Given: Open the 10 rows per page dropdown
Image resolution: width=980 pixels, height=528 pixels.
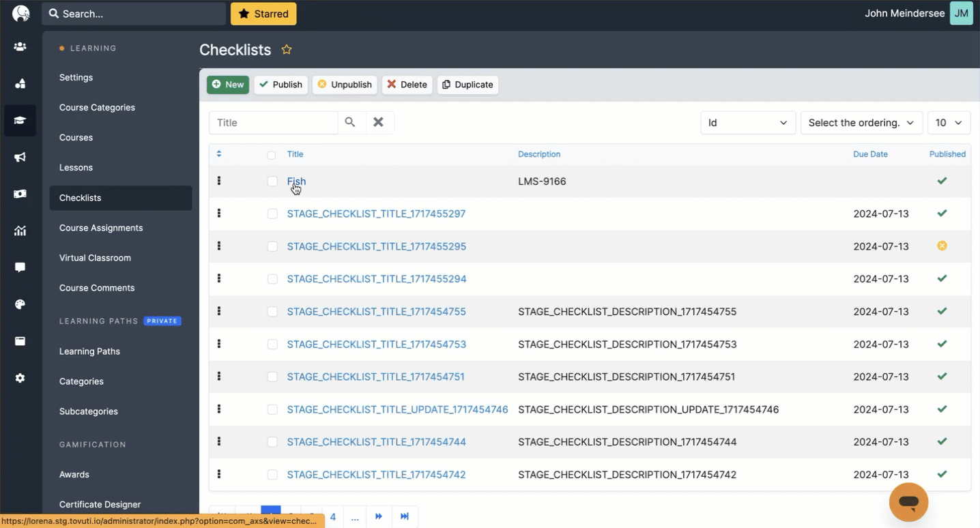Looking at the screenshot, I should (949, 123).
